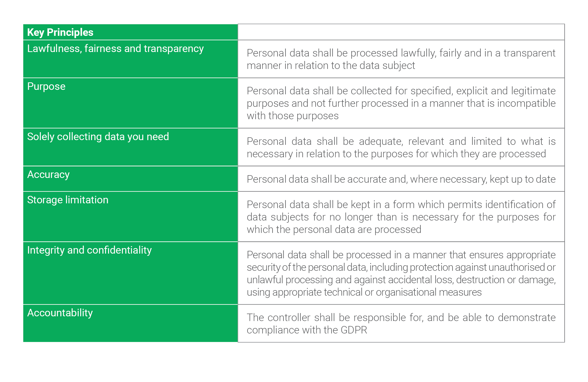Click the controller compliance with GDPR text

click(401, 324)
